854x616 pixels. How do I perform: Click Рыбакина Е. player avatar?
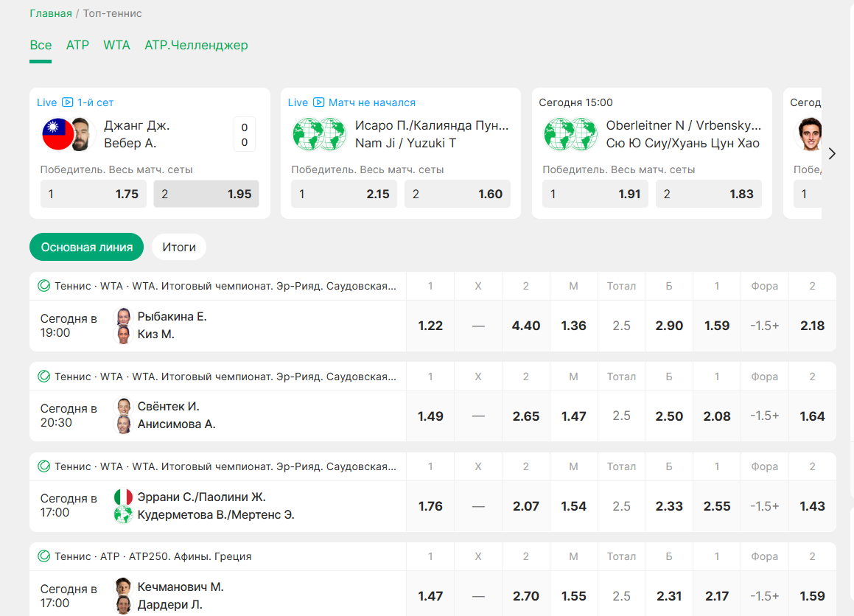124,317
